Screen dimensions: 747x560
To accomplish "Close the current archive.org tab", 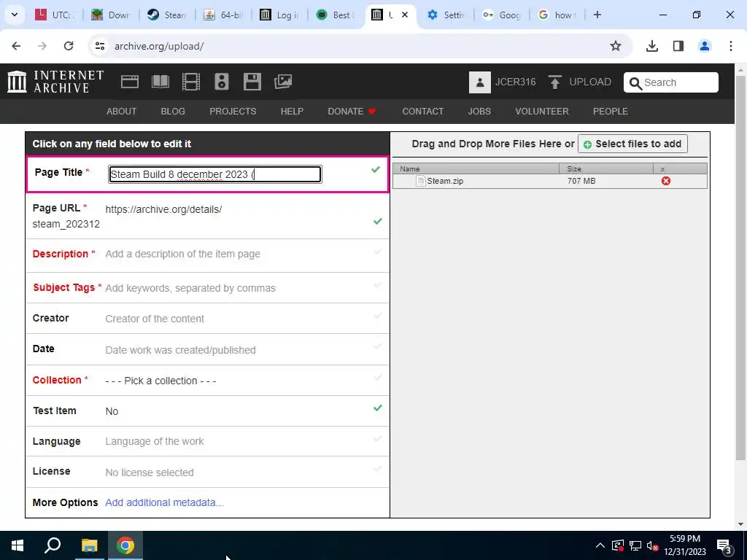I will click(404, 15).
